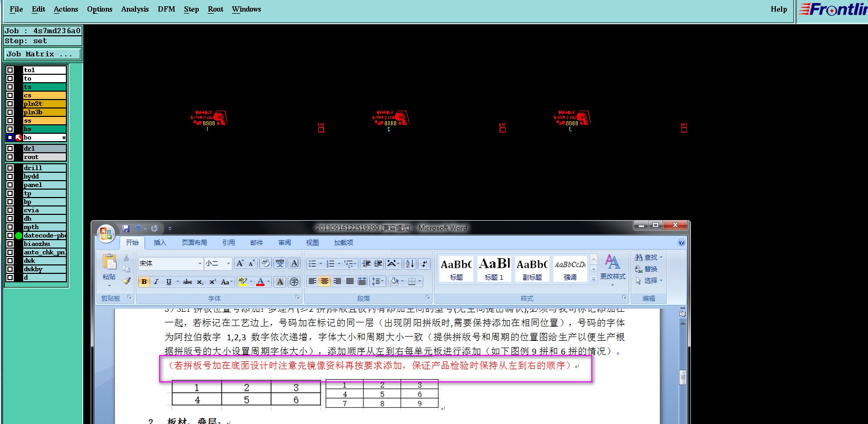
Task: Toggle display checkbox for layer biaozhu
Action: coord(10,244)
